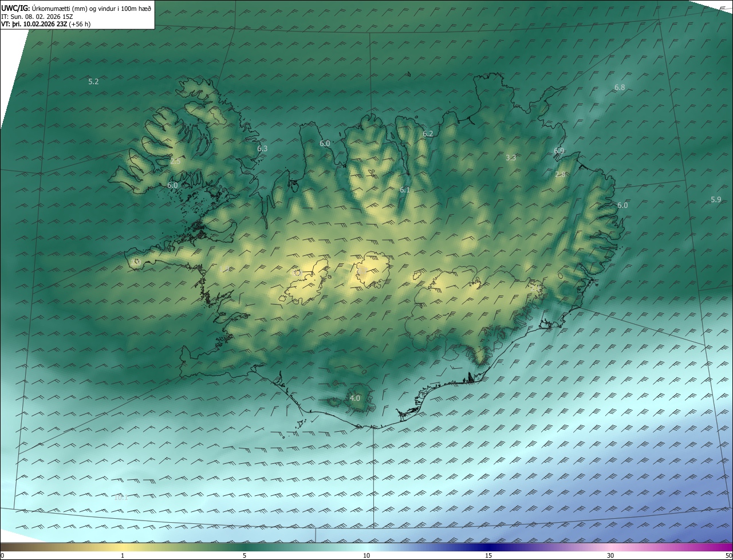
Task: Select the 6.1 value label on the map
Action: tap(405, 190)
